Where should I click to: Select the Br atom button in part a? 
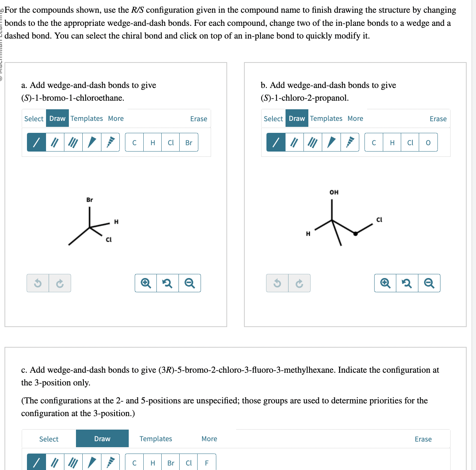coord(188,143)
